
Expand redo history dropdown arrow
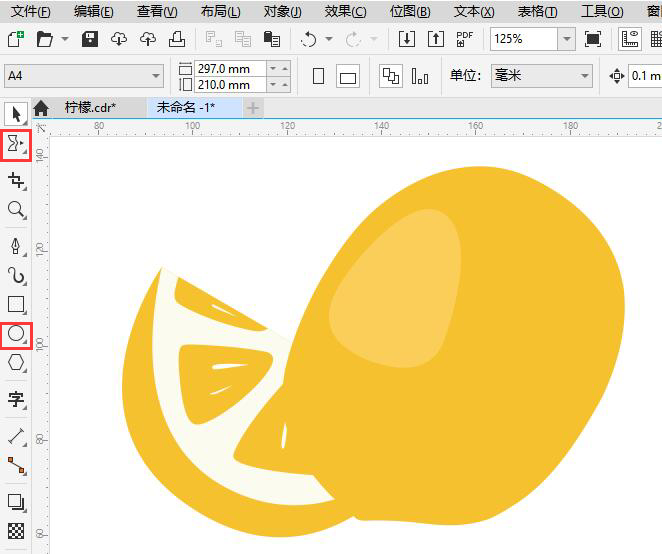[x=374, y=39]
